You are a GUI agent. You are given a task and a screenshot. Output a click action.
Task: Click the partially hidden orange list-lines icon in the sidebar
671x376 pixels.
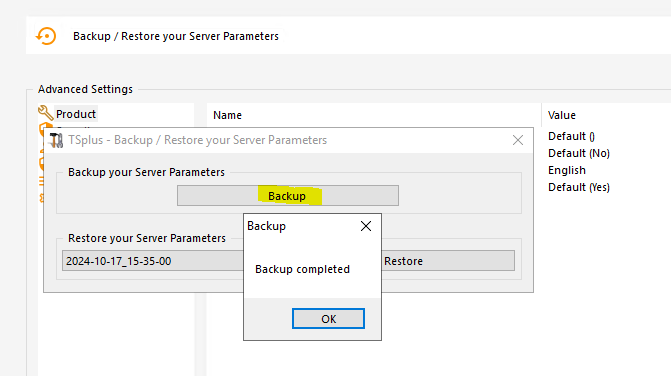click(x=41, y=181)
